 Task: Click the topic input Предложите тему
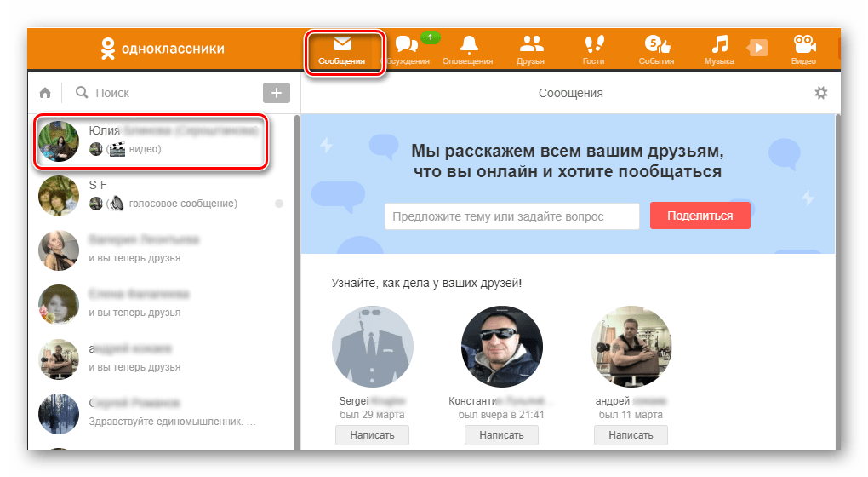point(512,216)
